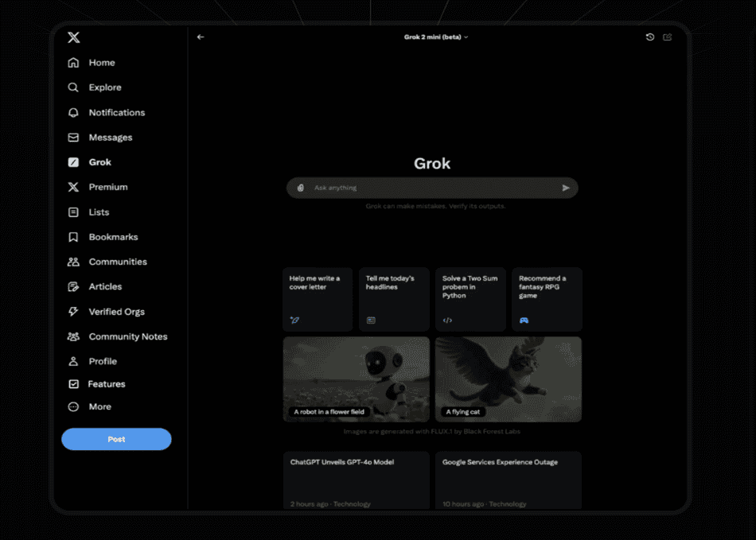Click the back arrow next to Grok header

[200, 37]
